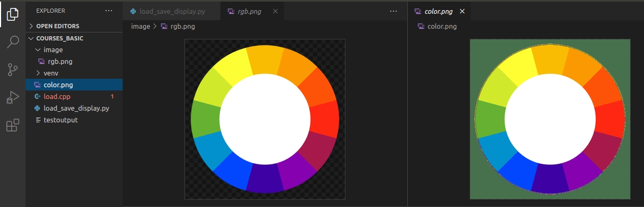Open the Source Control view icon
Image resolution: width=644 pixels, height=207 pixels.
(13, 70)
